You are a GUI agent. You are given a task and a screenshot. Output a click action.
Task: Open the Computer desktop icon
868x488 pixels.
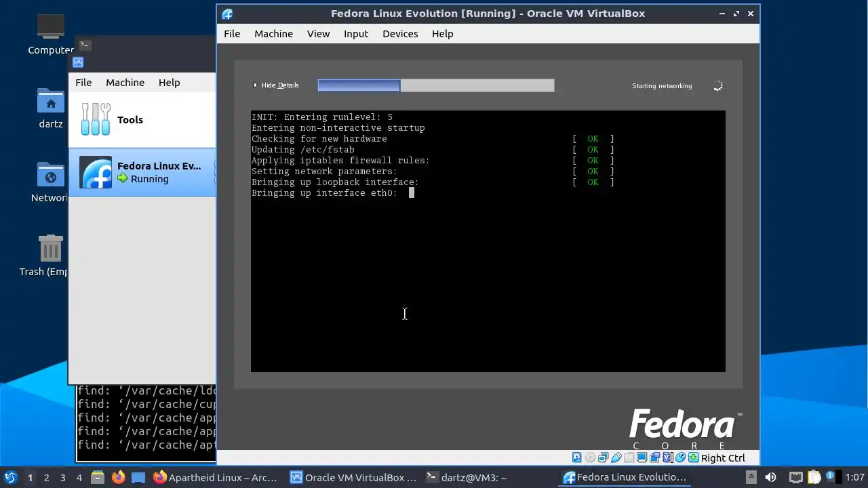[x=51, y=34]
